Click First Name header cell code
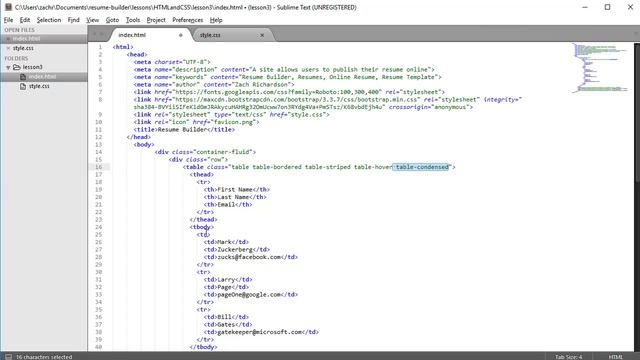 coord(237,189)
